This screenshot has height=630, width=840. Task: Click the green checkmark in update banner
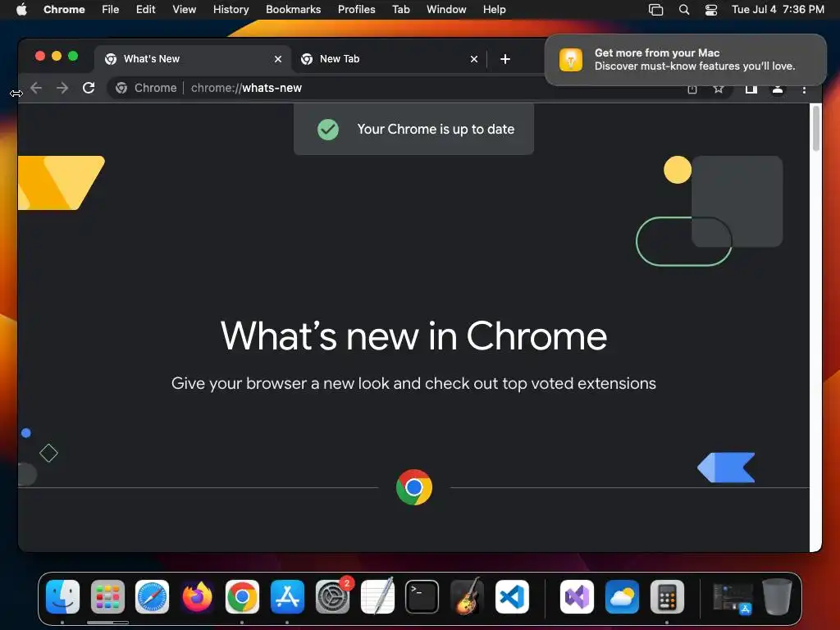(x=328, y=129)
